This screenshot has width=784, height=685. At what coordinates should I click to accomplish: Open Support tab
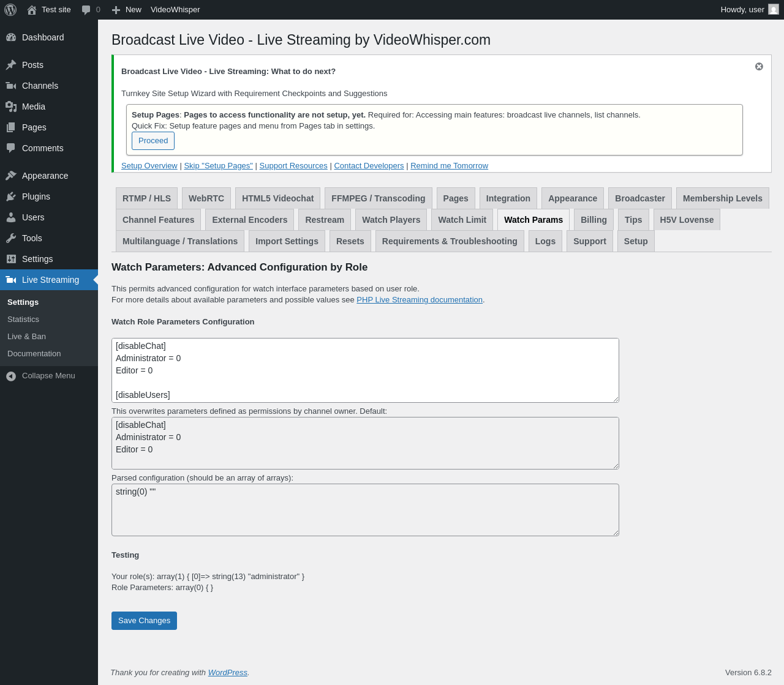590,241
